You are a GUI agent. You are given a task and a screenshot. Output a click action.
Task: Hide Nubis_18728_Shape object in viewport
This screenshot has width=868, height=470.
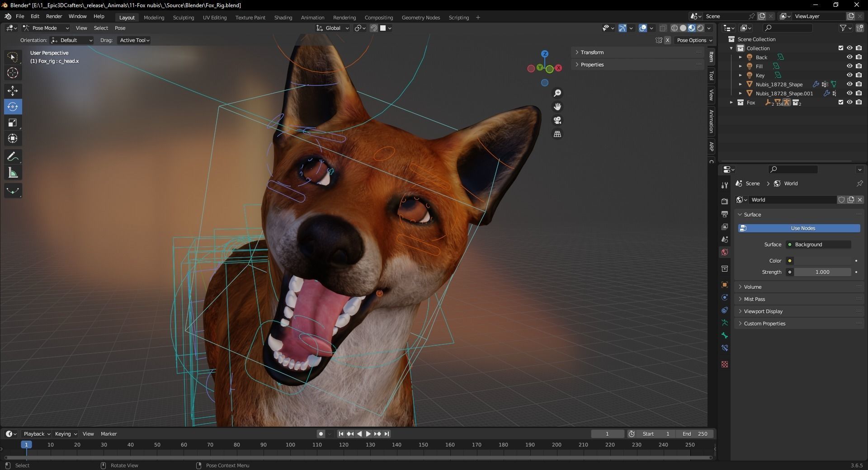[x=849, y=84]
